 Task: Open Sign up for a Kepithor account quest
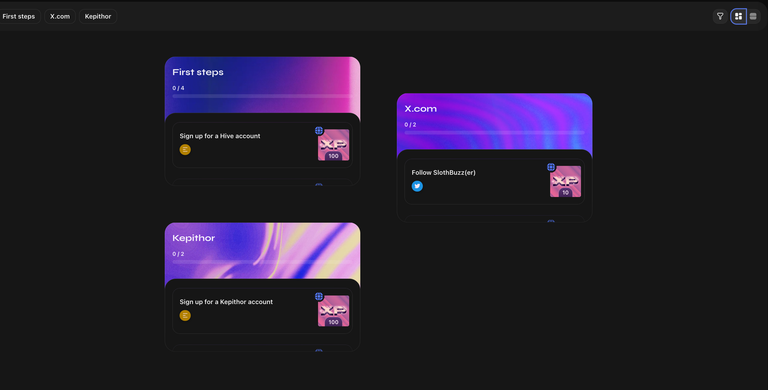tap(263, 311)
